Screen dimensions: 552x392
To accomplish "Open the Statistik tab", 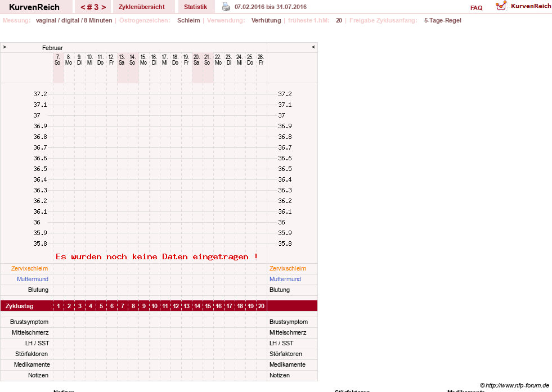I will pyautogui.click(x=195, y=7).
